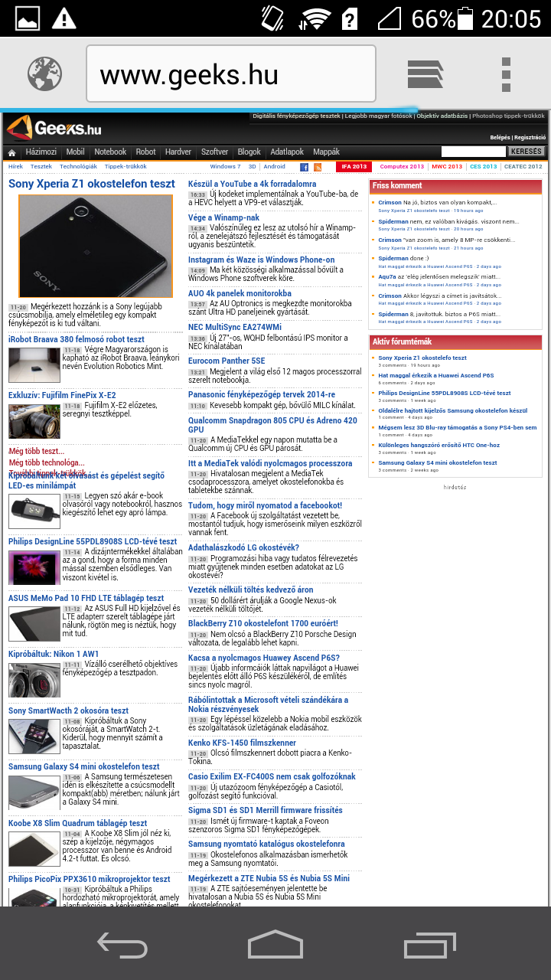
Task: Tap the Android home navigation button
Action: click(275, 945)
